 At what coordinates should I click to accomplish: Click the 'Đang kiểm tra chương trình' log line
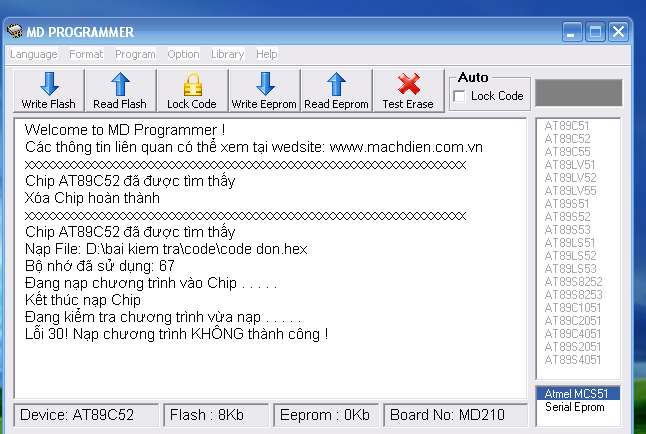click(x=163, y=317)
